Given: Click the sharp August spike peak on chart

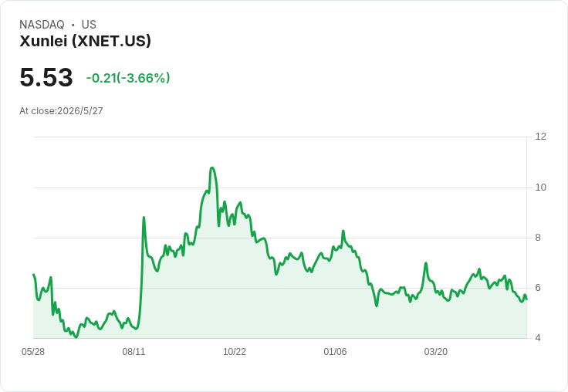Looking at the screenshot, I should [144, 218].
